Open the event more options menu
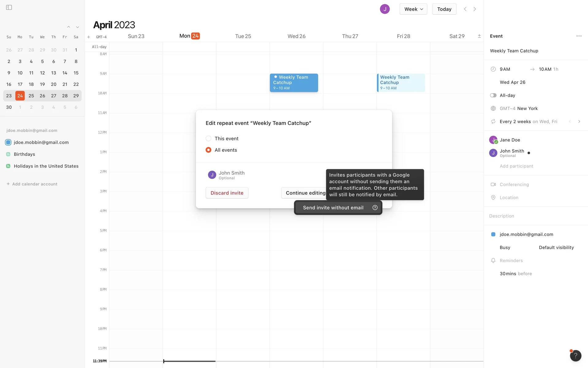Screen dimensions: 588x368 click(579, 36)
